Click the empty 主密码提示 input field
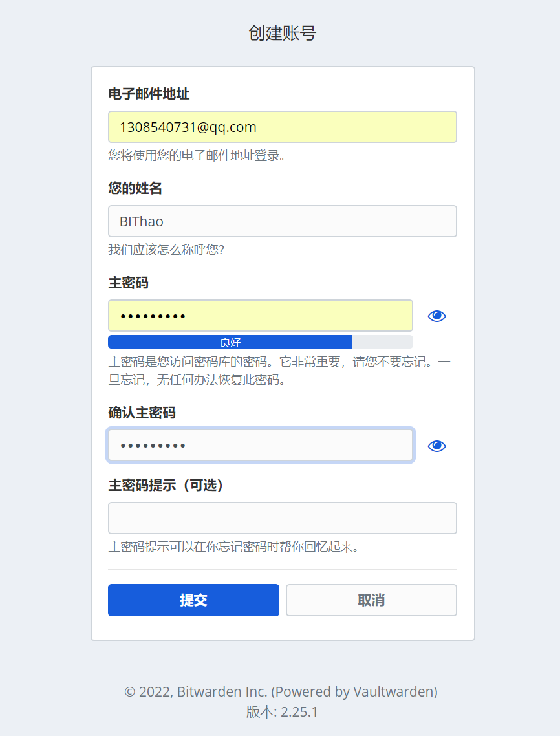This screenshot has width=560, height=736. (282, 518)
